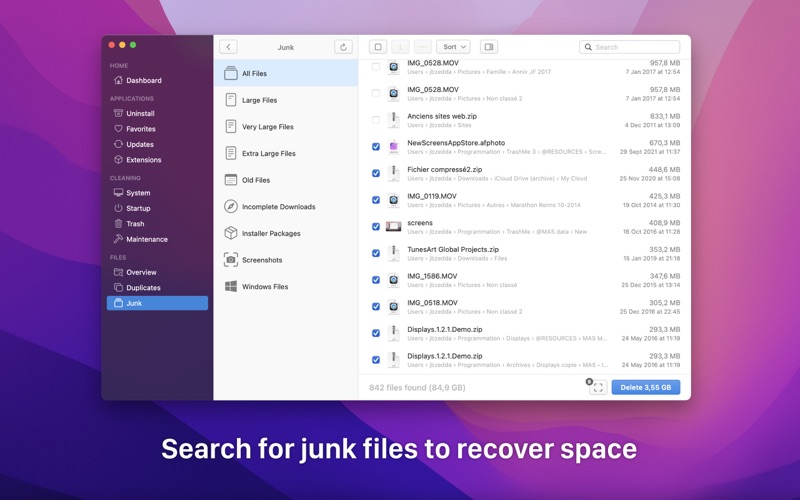Open the Dashboard section
This screenshot has width=800, height=500.
coord(143,80)
